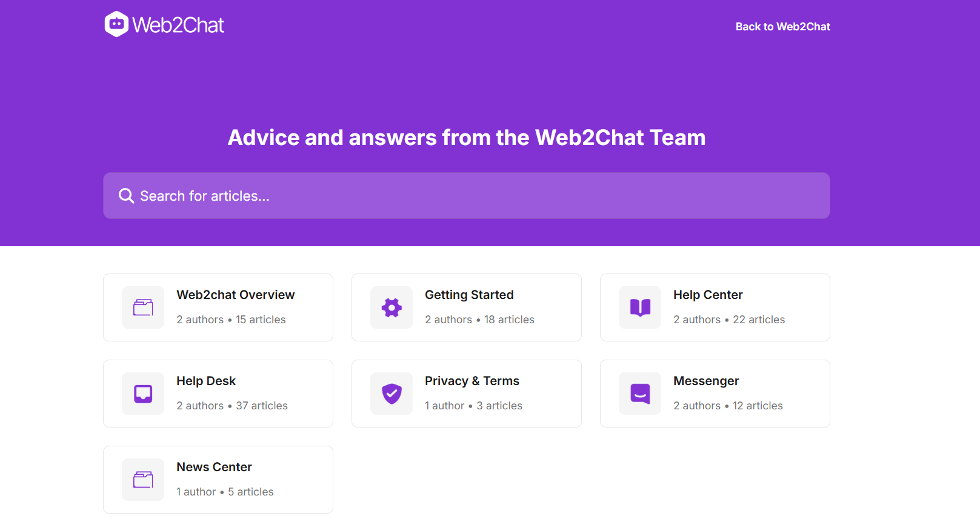This screenshot has height=527, width=980.
Task: Follow the Back to Web2Chat link
Action: [x=782, y=27]
